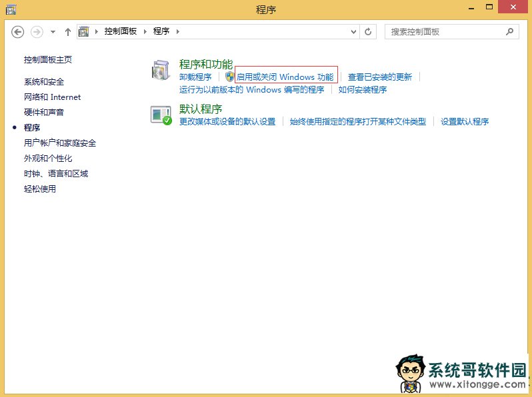Open 硬件和声音 category
532x397 pixels.
(x=44, y=112)
